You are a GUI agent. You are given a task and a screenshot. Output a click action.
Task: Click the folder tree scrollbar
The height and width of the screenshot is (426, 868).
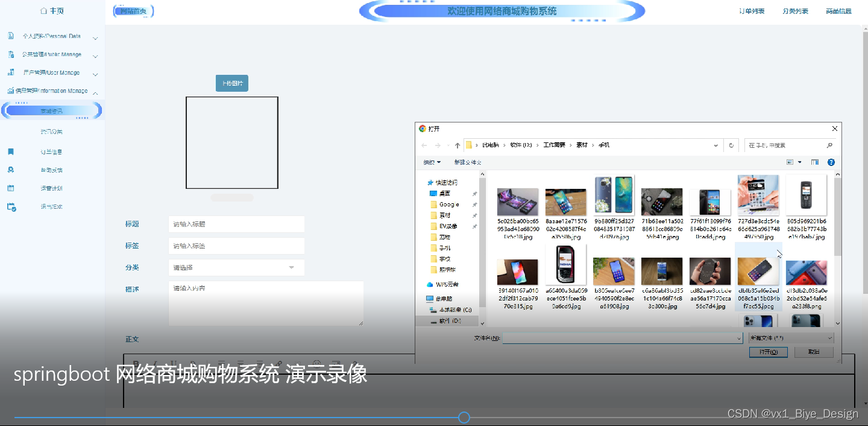coord(482,241)
